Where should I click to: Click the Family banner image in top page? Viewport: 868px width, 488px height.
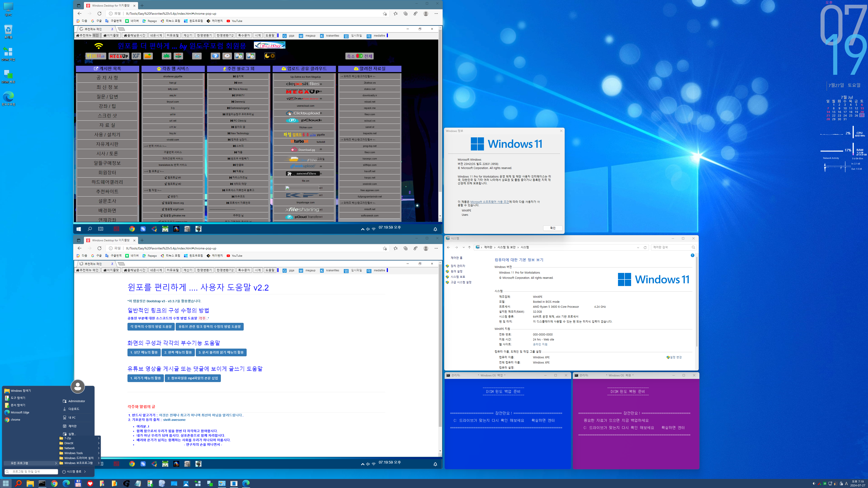(x=270, y=45)
